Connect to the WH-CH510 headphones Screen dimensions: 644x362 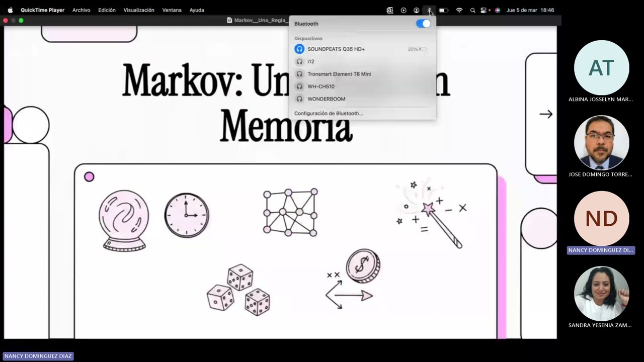coord(362,86)
